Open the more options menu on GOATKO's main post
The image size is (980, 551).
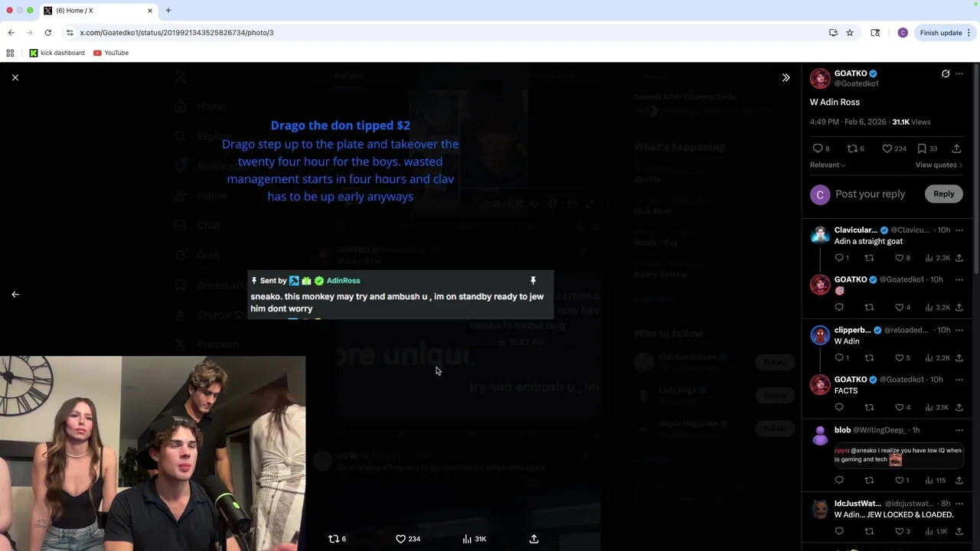click(x=959, y=73)
